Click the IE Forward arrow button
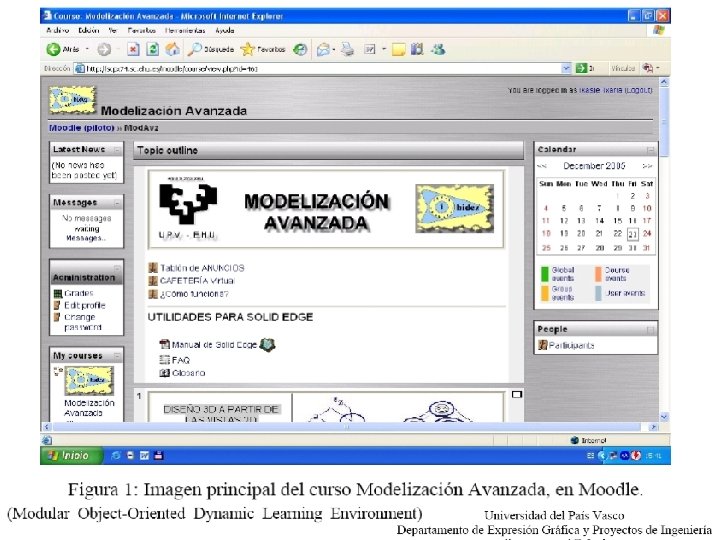This screenshot has height=540, width=720. [104, 49]
